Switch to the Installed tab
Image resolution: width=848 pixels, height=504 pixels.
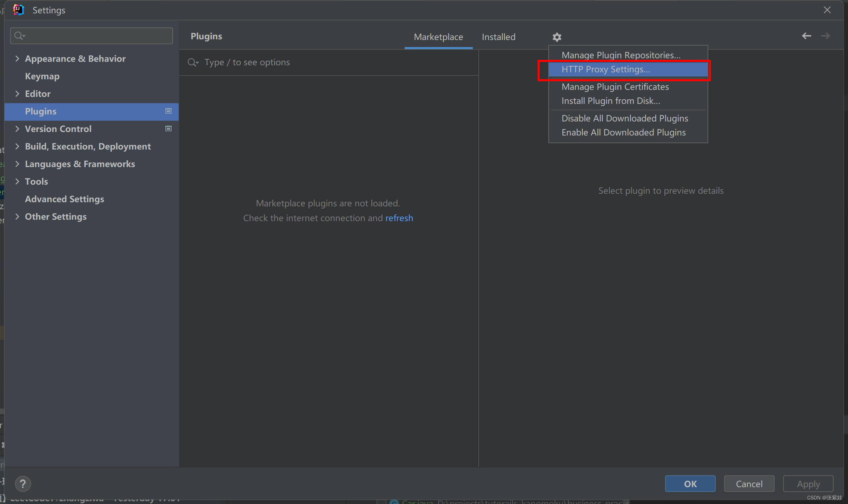tap(498, 37)
